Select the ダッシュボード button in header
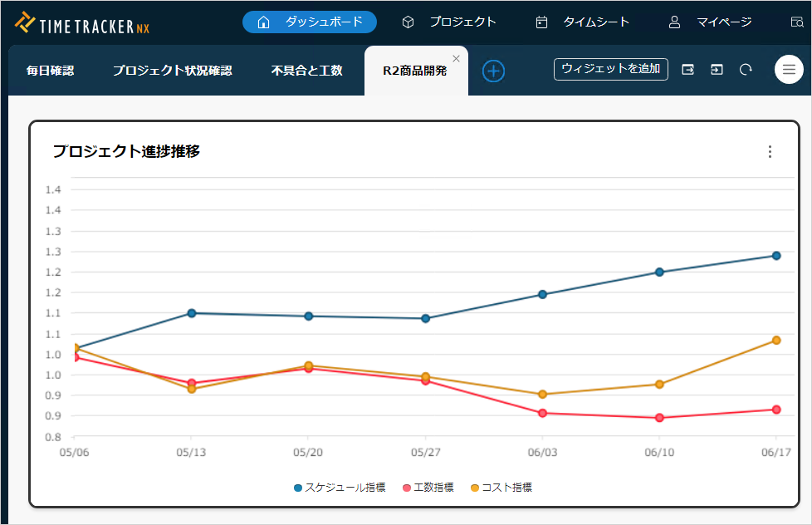 click(310, 22)
